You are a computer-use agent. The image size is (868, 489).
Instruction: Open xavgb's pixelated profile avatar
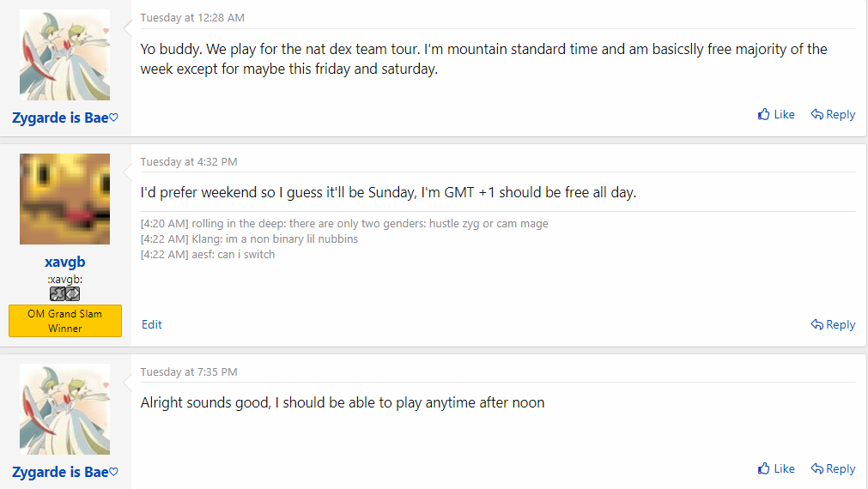[x=65, y=199]
